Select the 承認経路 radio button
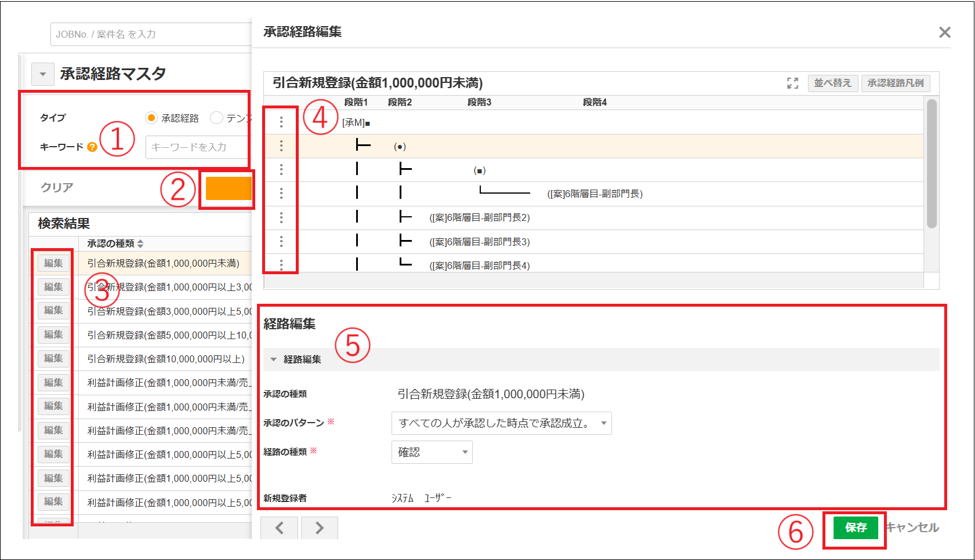This screenshot has width=975, height=560. 151,118
